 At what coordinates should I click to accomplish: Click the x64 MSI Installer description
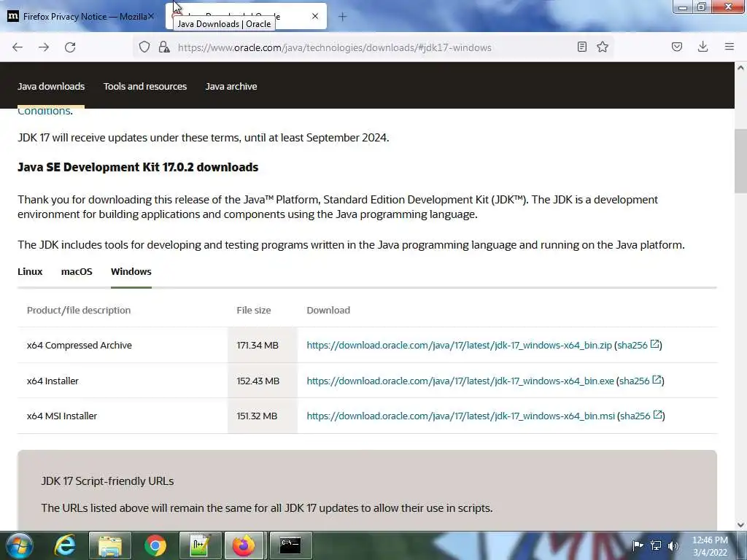pyautogui.click(x=61, y=416)
